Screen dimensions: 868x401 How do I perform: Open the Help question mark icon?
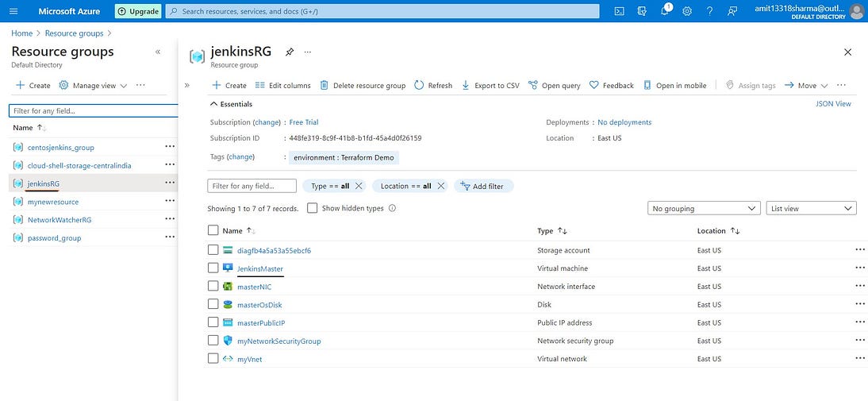click(x=709, y=11)
